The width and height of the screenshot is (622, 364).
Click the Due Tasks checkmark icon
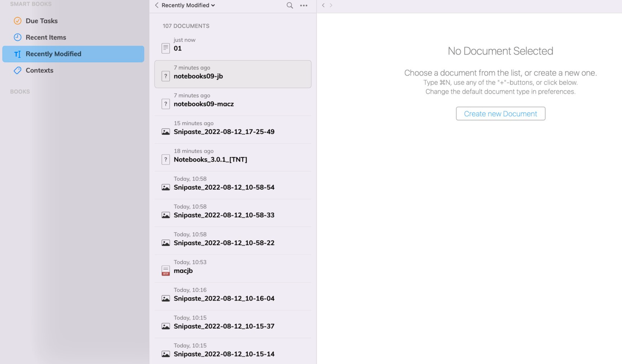[18, 21]
